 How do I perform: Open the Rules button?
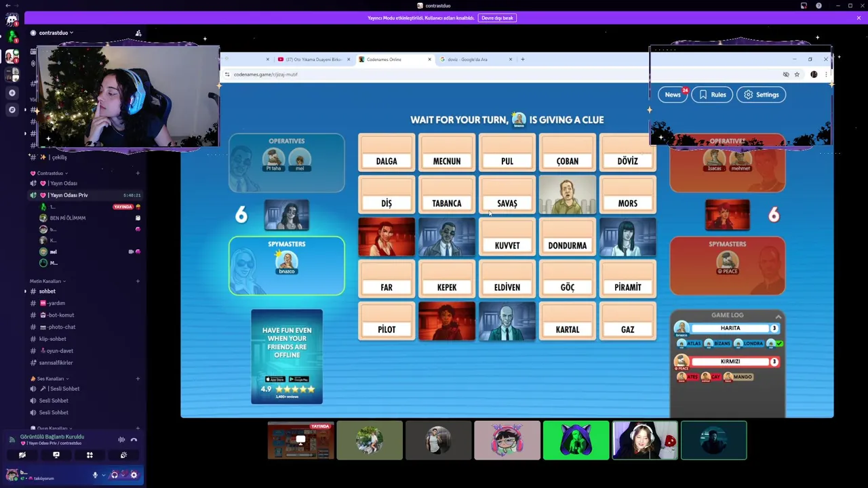pos(712,95)
